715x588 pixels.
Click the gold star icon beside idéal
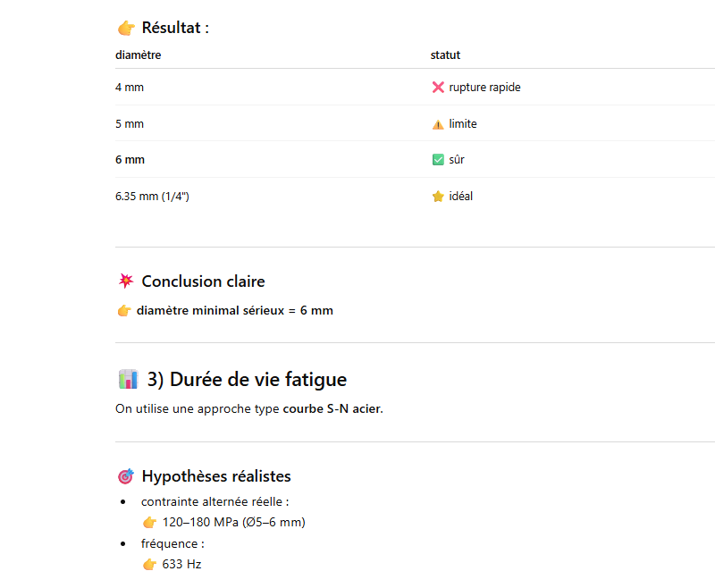(x=438, y=197)
